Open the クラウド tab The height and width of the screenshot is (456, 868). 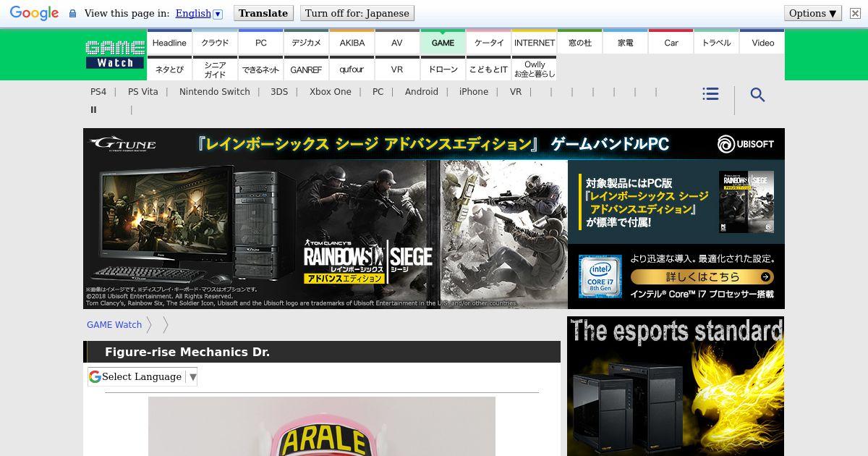pos(215,43)
